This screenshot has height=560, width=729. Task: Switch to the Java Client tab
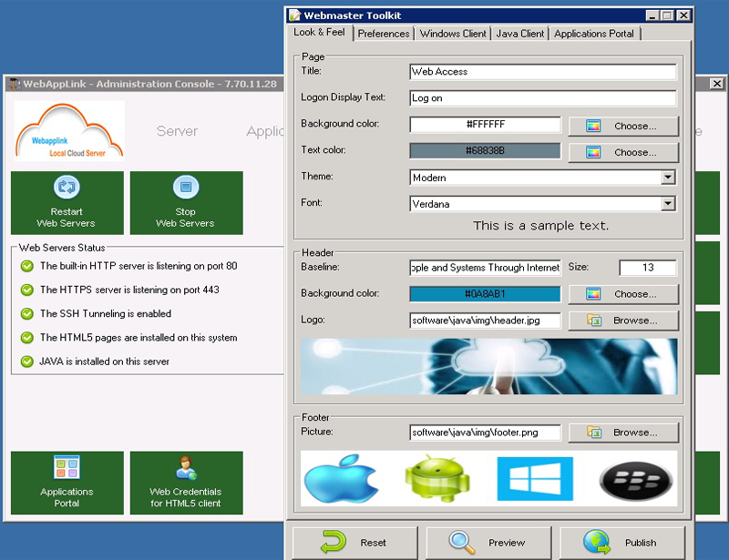tap(519, 34)
